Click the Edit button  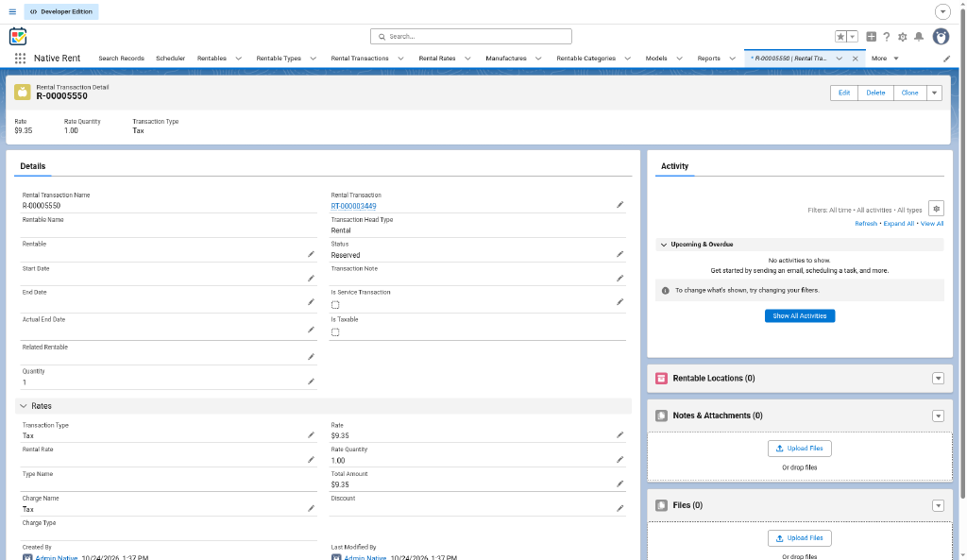pyautogui.click(x=844, y=93)
